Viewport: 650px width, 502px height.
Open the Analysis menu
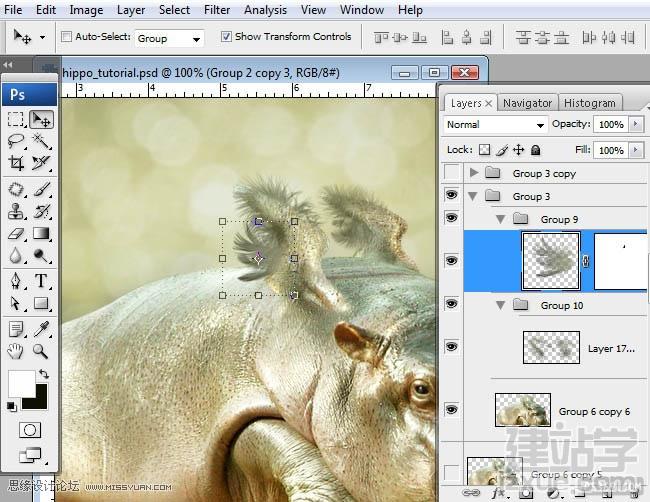tap(265, 10)
